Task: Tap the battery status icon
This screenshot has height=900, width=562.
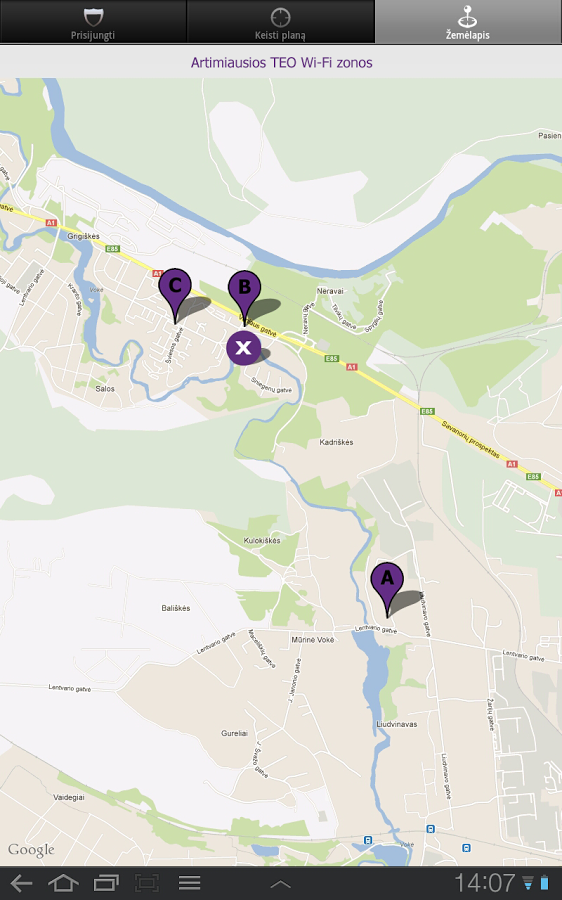Action: click(544, 883)
